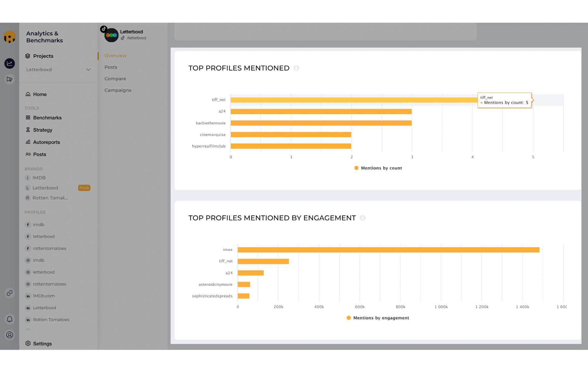This screenshot has width=588, height=373.
Task: Select the IMDB brand
Action: (35, 178)
